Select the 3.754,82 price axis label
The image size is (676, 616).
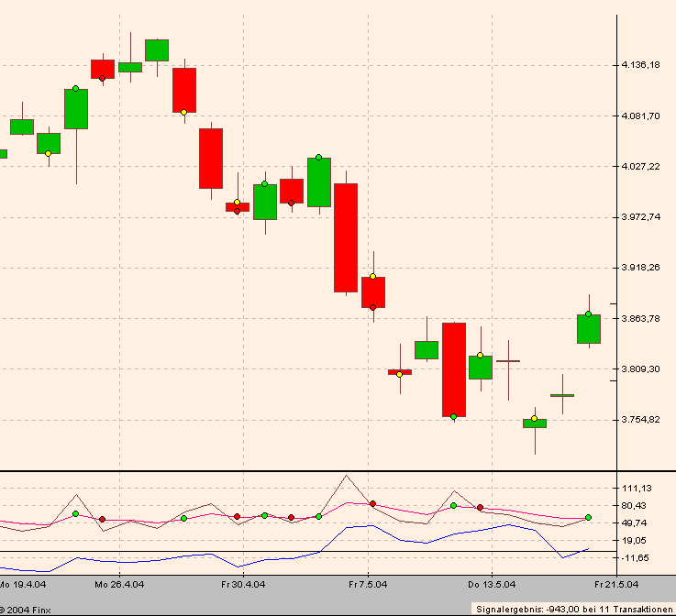pyautogui.click(x=640, y=420)
